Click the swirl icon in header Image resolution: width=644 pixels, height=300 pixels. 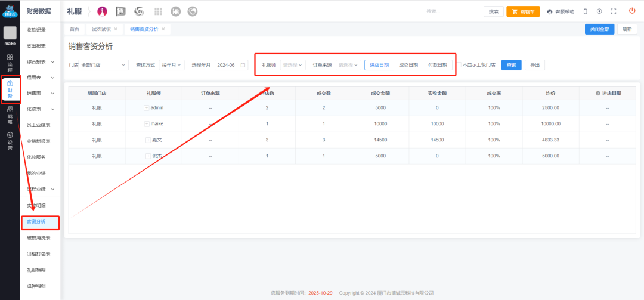click(139, 11)
